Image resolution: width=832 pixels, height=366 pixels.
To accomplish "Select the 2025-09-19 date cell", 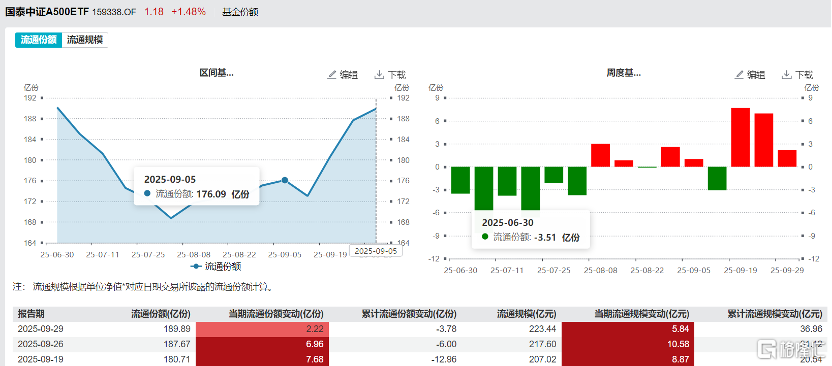I will point(39,360).
